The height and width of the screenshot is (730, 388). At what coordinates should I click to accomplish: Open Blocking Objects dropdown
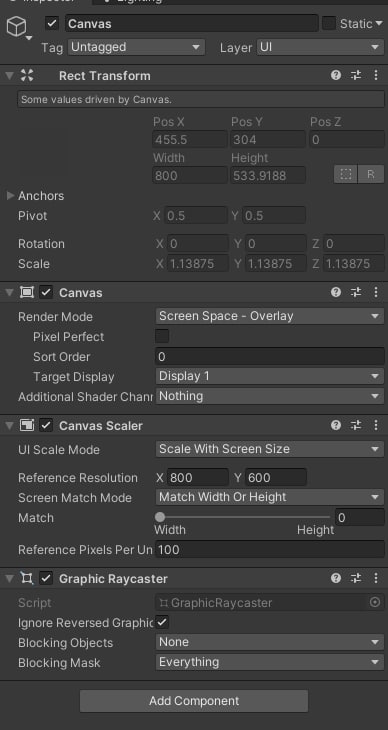[270, 642]
